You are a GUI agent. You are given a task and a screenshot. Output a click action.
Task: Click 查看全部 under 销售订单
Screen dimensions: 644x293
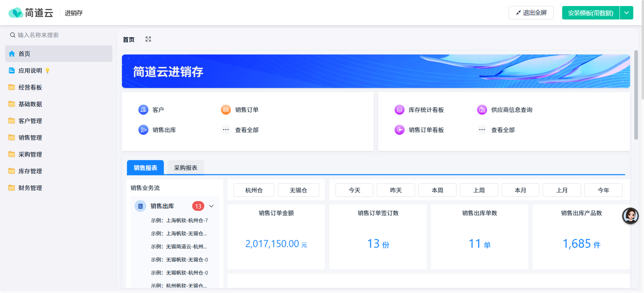click(247, 130)
